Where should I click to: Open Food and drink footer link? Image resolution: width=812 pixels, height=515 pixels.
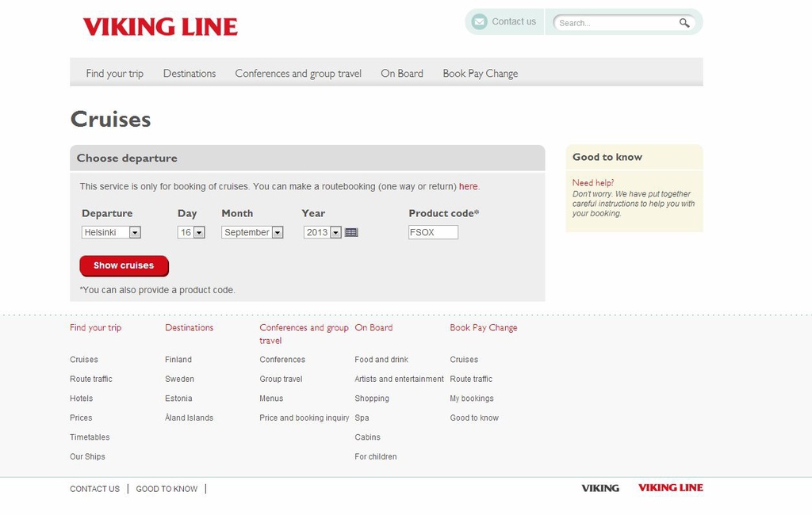coord(381,360)
